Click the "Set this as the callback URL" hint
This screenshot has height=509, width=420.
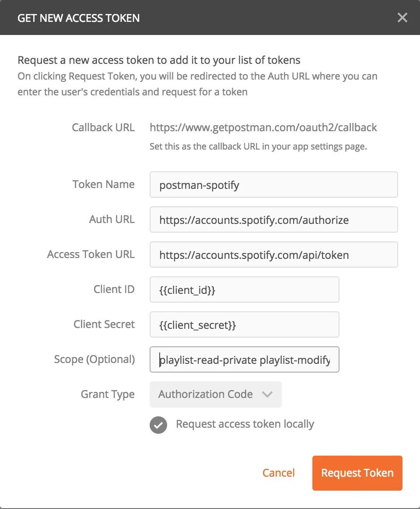click(258, 146)
